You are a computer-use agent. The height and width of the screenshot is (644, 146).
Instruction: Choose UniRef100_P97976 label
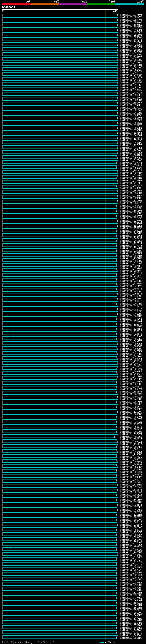coord(131,289)
